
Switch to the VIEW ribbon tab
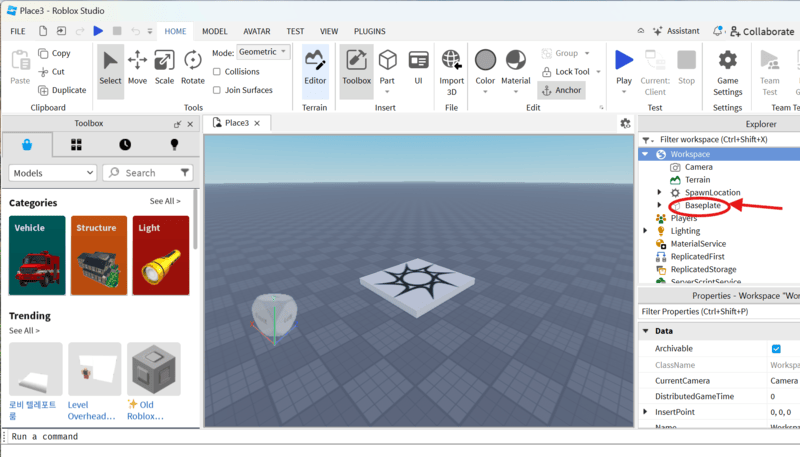coord(329,31)
